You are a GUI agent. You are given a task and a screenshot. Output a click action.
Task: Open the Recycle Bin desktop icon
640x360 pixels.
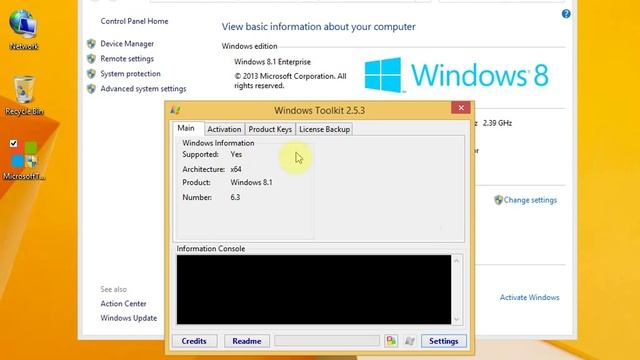(24, 96)
